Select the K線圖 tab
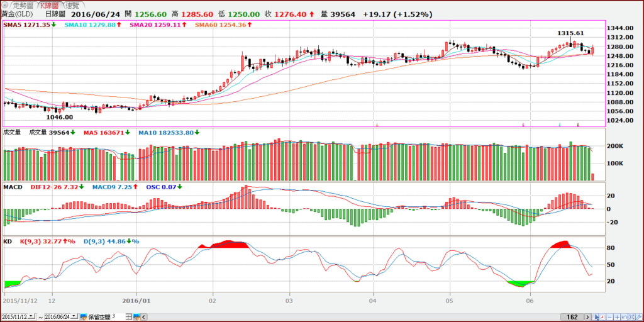Viewport: 644px width, 322px height. coord(50,5)
